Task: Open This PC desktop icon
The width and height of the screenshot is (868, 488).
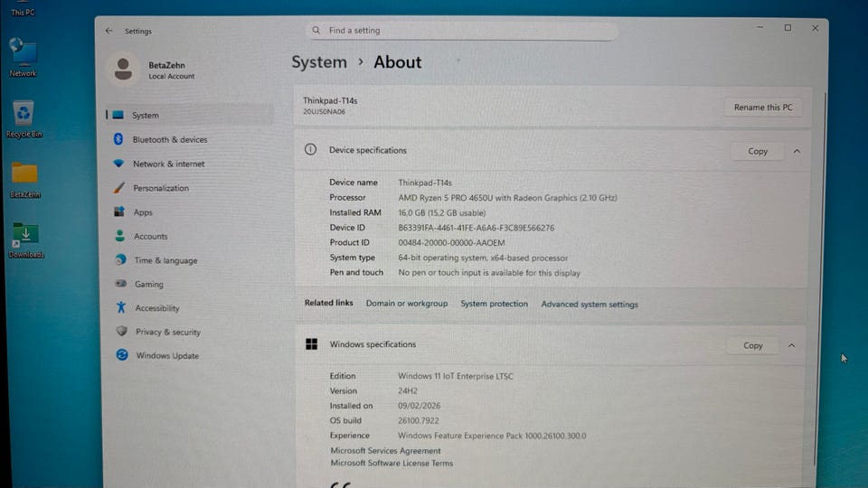Action: click(23, 8)
